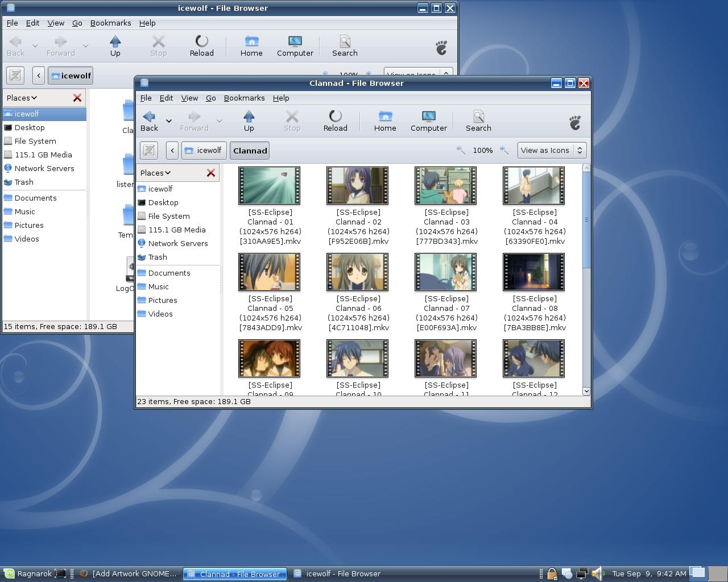Open Back history dropdown in Clannad window

point(169,121)
